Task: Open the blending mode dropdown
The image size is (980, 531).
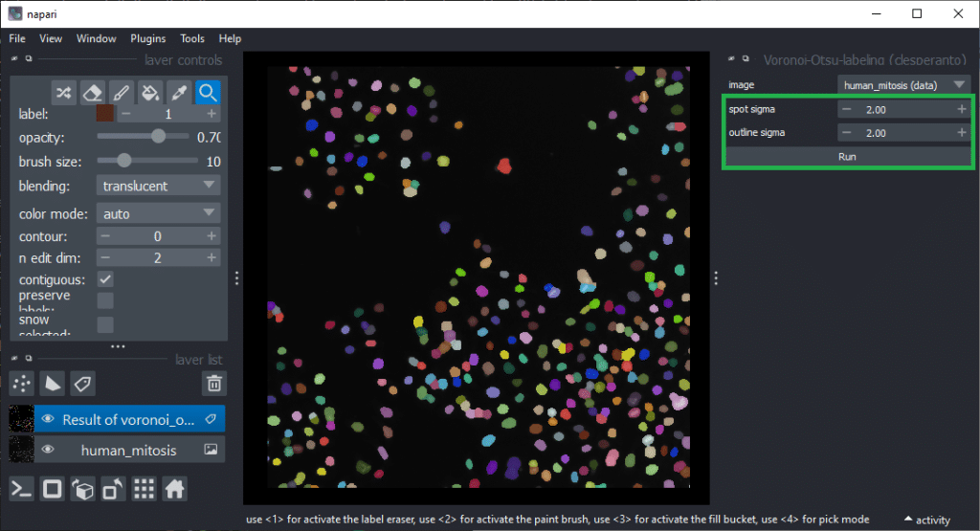Action: (158, 186)
